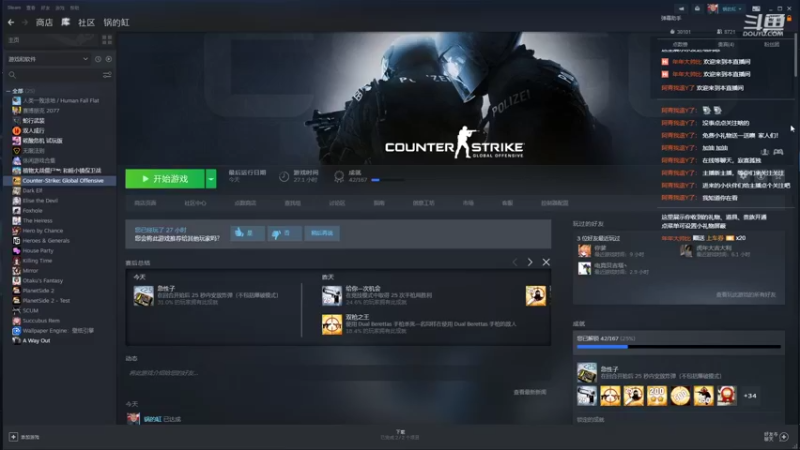Click the red medal achievement badge

(x=727, y=395)
